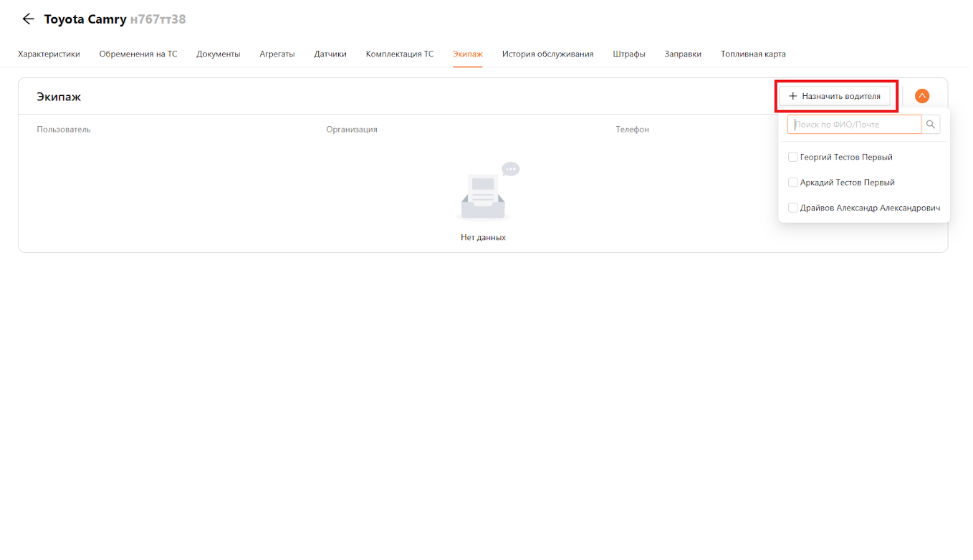Image resolution: width=973 pixels, height=560 pixels.
Task: Check the Драйвов Александр Александрович checkbox
Action: pos(793,208)
